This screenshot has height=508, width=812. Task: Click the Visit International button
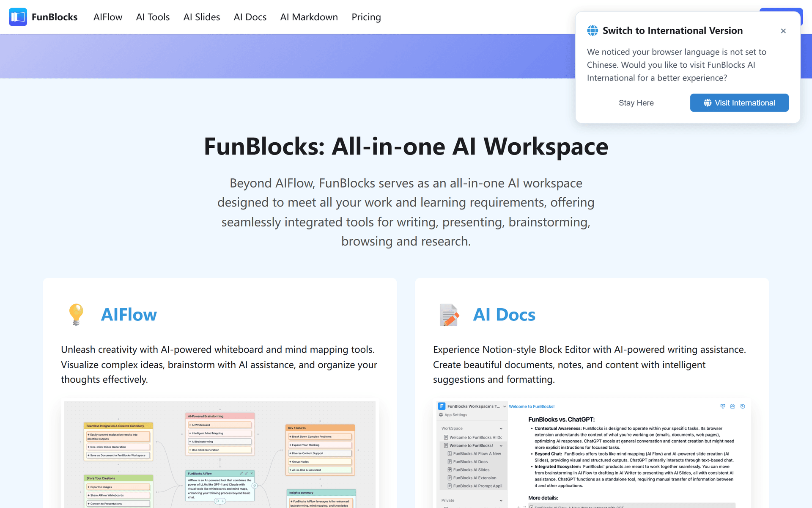[739, 103]
